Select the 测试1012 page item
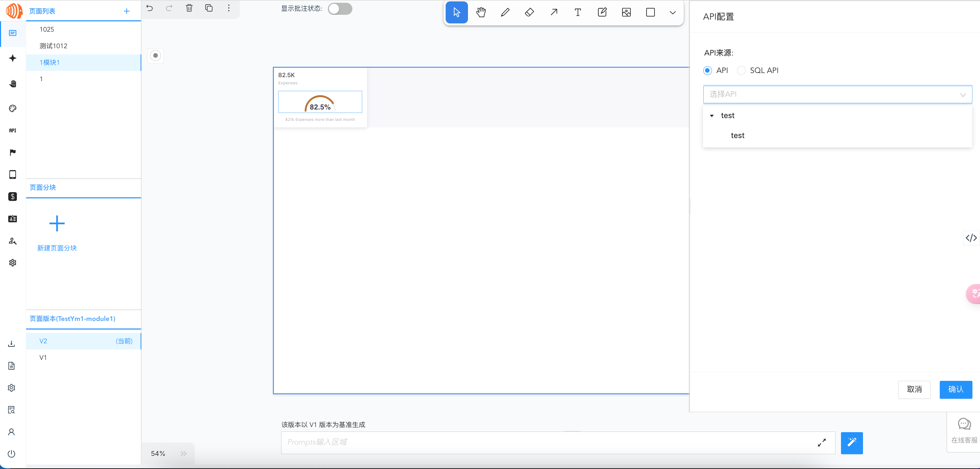980x469 pixels. pyautogui.click(x=54, y=46)
